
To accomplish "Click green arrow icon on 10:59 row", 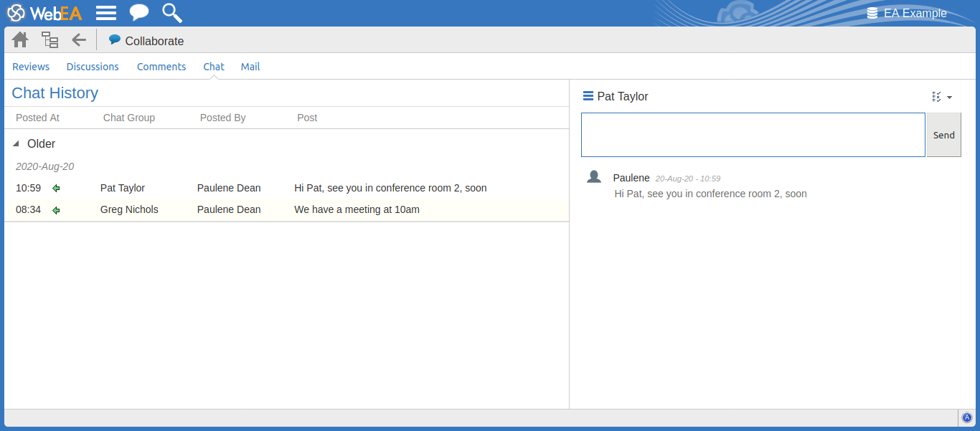I will click(x=56, y=189).
